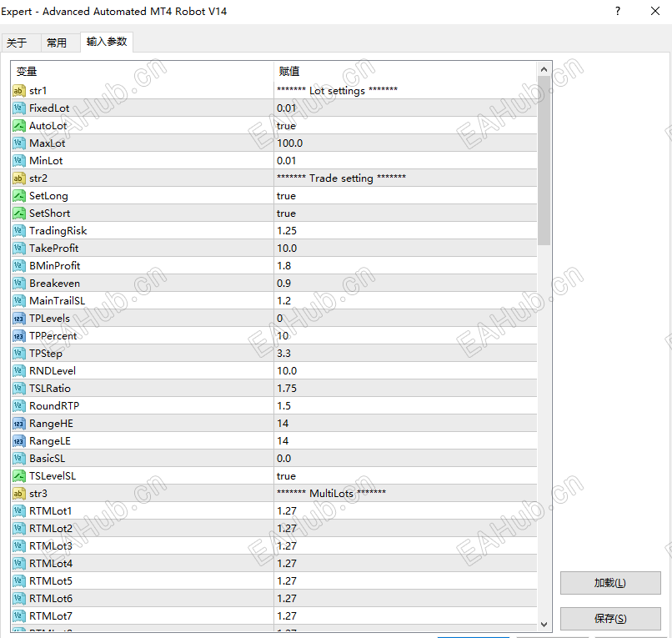This screenshot has height=638, width=672.
Task: Switch to the 常用 tab
Action: point(59,42)
